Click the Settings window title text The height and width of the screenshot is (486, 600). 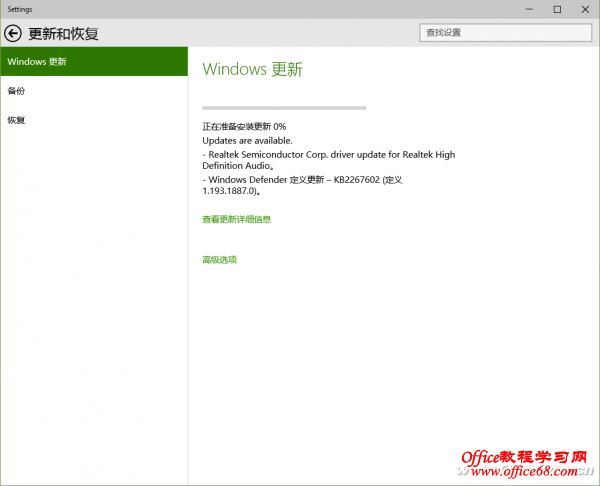point(20,9)
